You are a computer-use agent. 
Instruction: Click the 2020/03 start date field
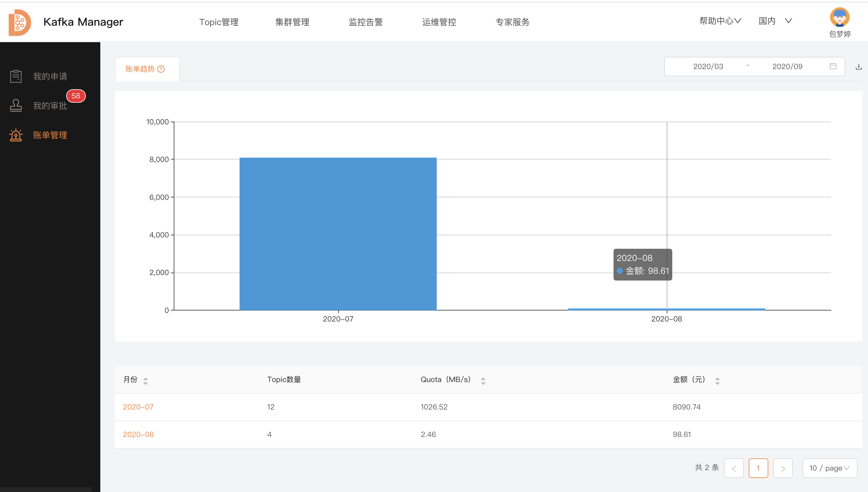tap(708, 67)
